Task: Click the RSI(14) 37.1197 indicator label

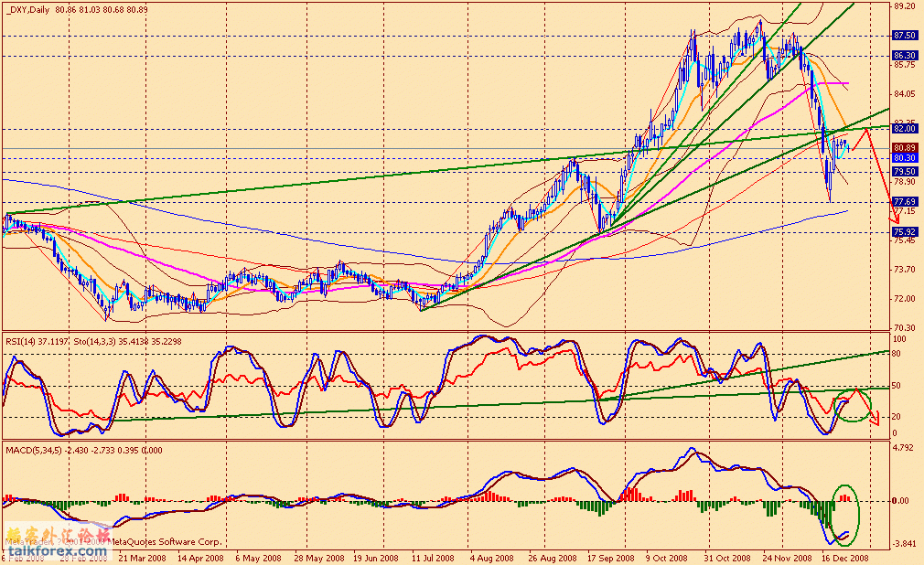Action: [38, 341]
